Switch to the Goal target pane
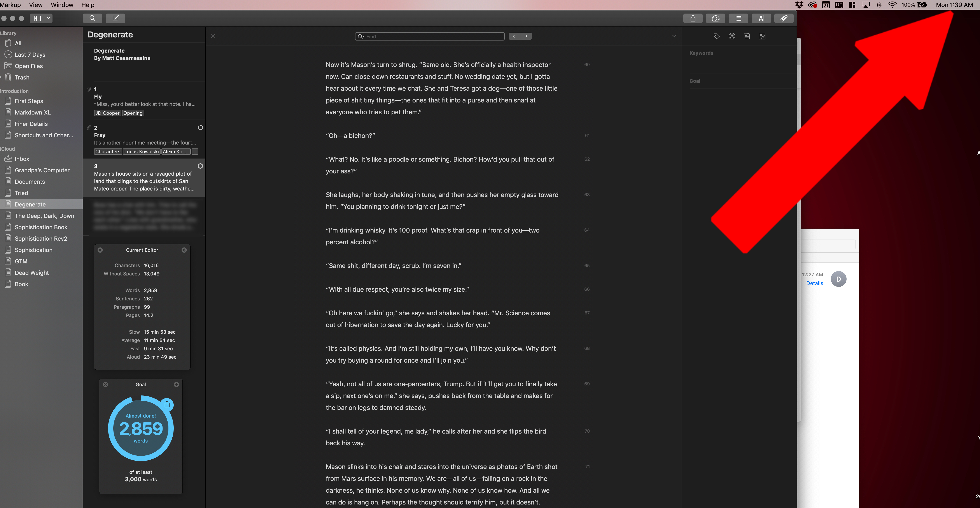 [x=731, y=36]
